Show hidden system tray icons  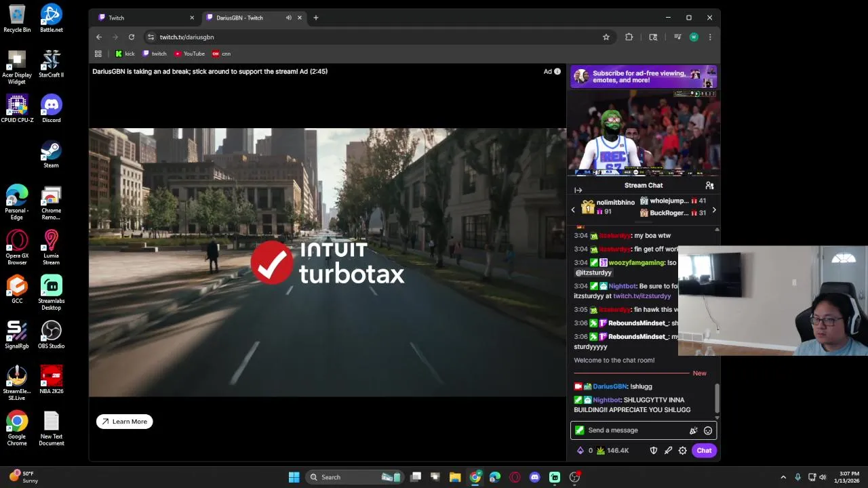(783, 477)
